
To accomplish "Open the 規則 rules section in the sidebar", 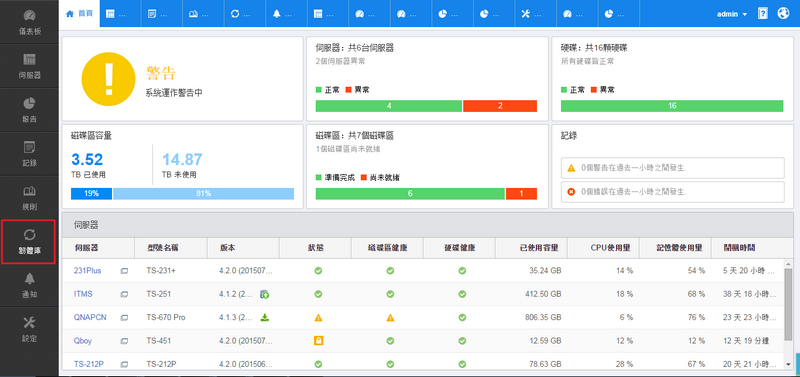I will 29,197.
